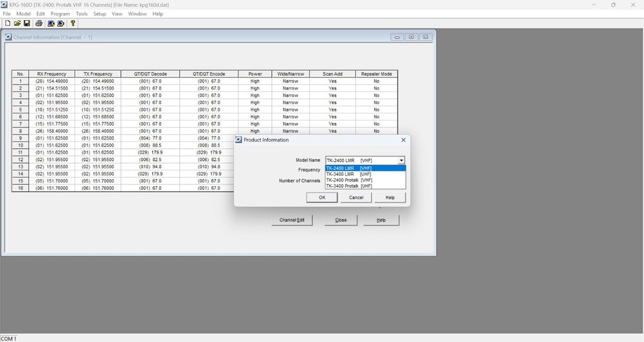Click Cancel in Product Information dialog
The width and height of the screenshot is (644, 342).
356,198
